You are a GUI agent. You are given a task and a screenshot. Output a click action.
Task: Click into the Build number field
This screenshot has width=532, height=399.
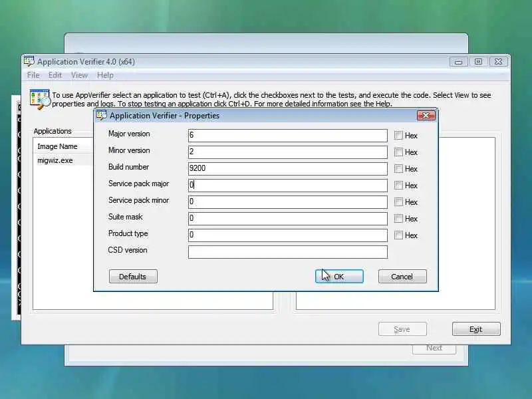288,169
